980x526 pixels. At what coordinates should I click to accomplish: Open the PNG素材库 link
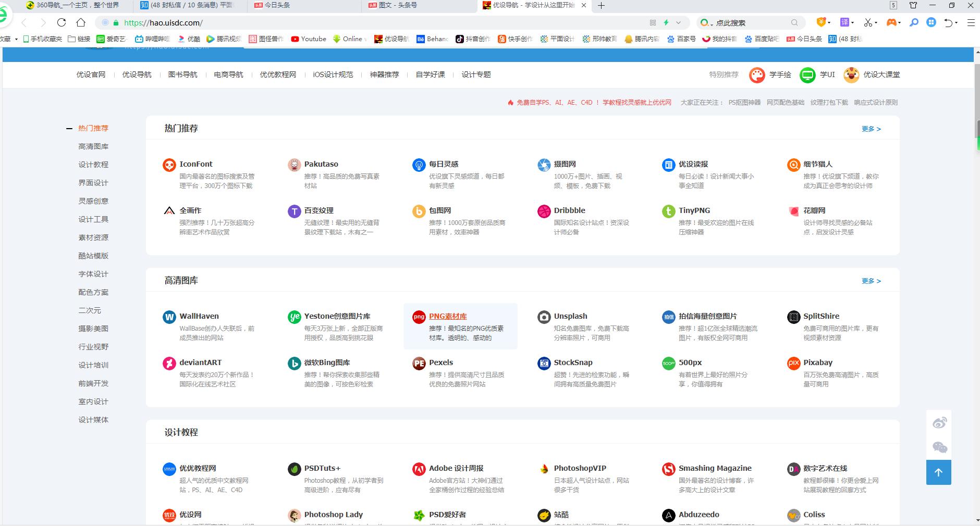tap(448, 316)
